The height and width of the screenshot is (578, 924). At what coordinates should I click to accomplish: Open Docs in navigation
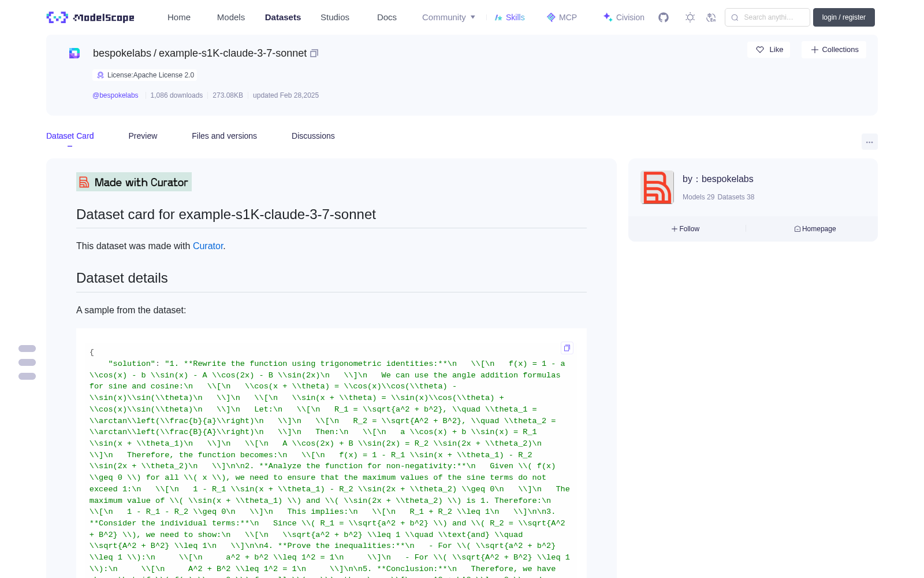(387, 17)
